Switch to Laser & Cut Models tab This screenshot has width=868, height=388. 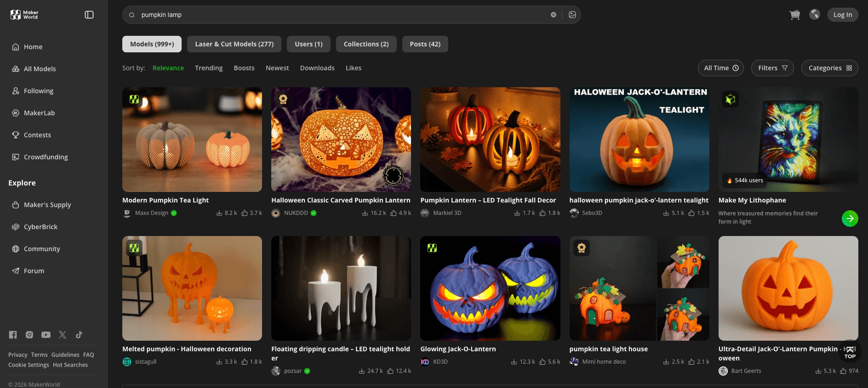(x=234, y=44)
